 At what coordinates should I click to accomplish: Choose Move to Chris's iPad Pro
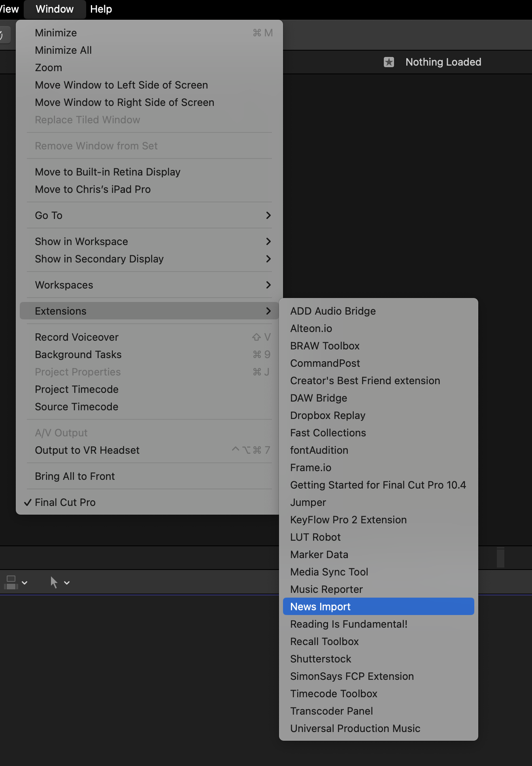93,189
